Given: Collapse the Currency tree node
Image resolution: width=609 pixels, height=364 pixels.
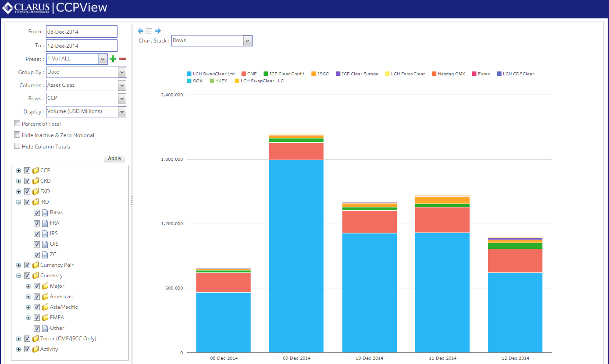Looking at the screenshot, I should pos(18,276).
